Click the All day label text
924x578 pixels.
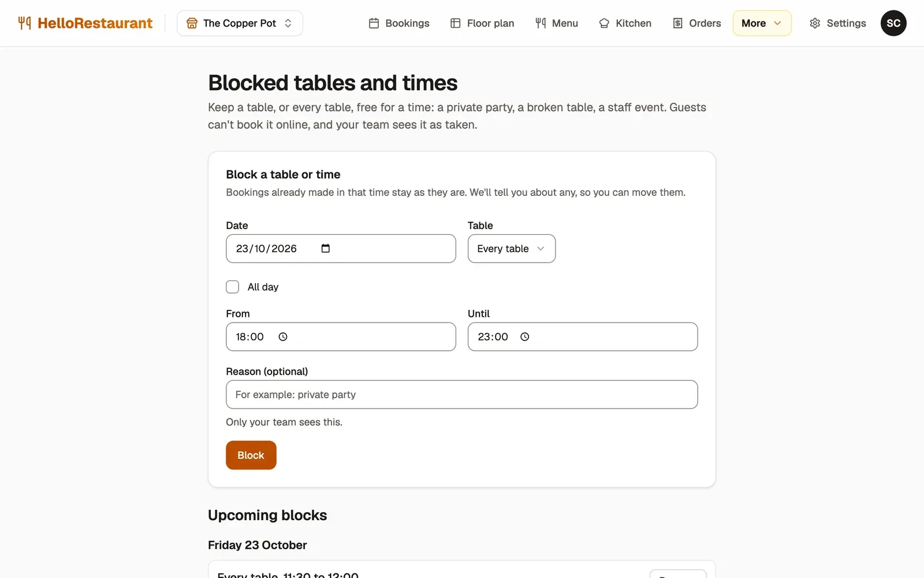tap(263, 287)
